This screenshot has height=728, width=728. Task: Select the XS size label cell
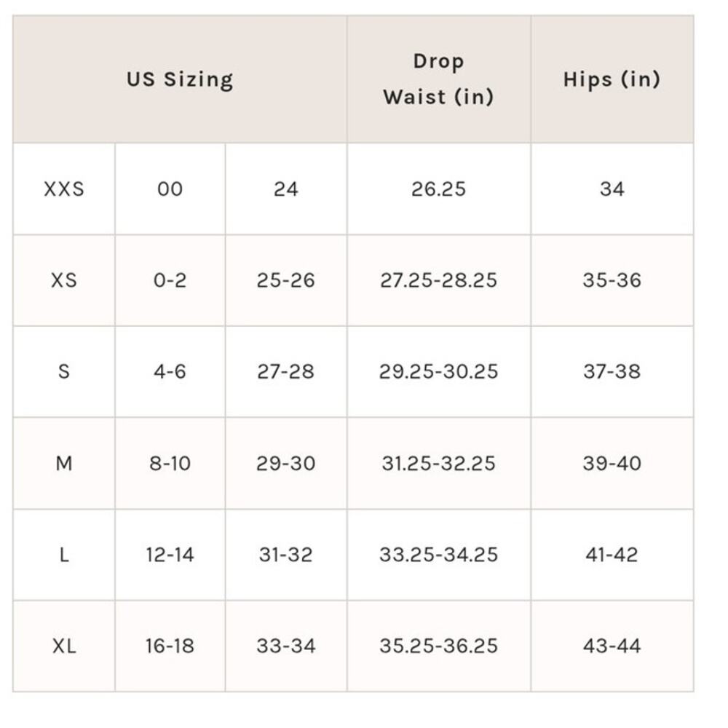(64, 280)
